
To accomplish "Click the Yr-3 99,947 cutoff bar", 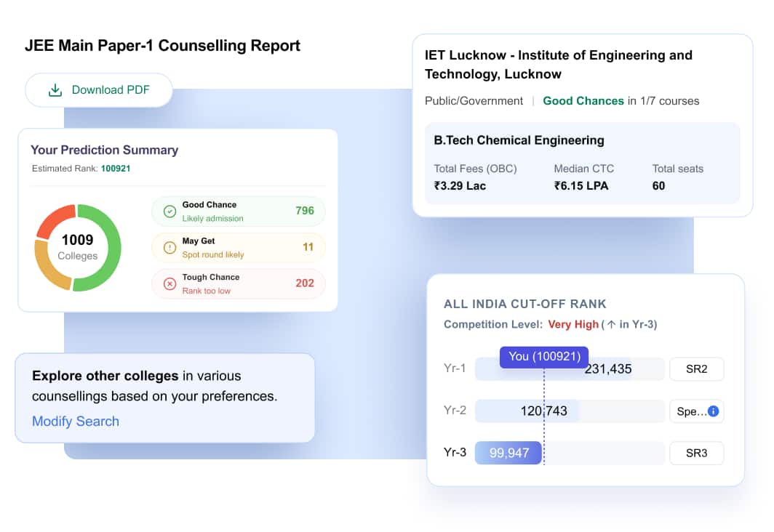I will click(x=508, y=453).
